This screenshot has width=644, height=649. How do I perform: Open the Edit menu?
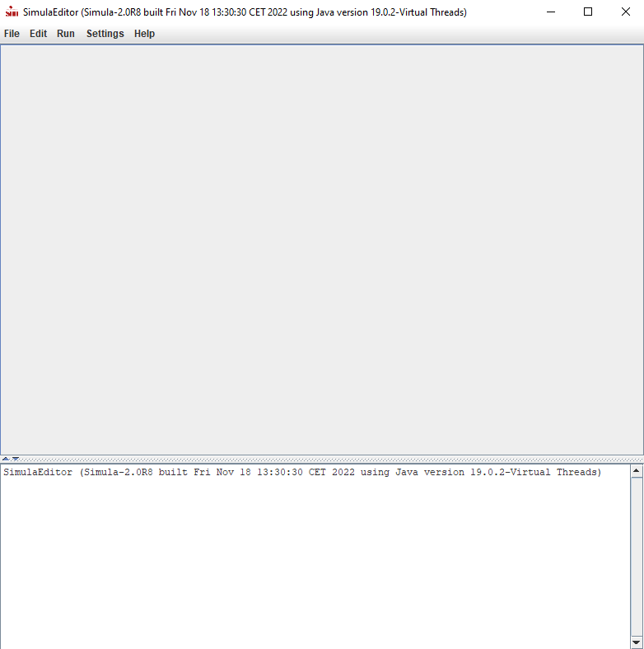pos(38,34)
